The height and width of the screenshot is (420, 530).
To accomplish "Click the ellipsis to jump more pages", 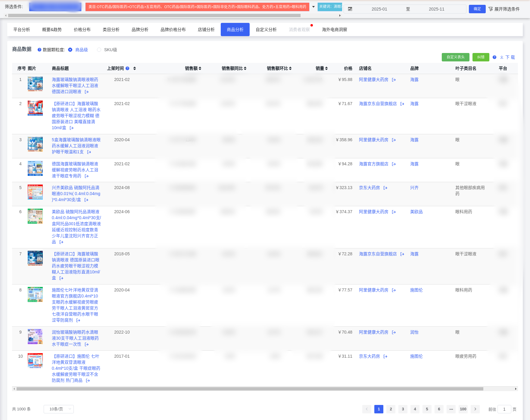I will (x=451, y=409).
